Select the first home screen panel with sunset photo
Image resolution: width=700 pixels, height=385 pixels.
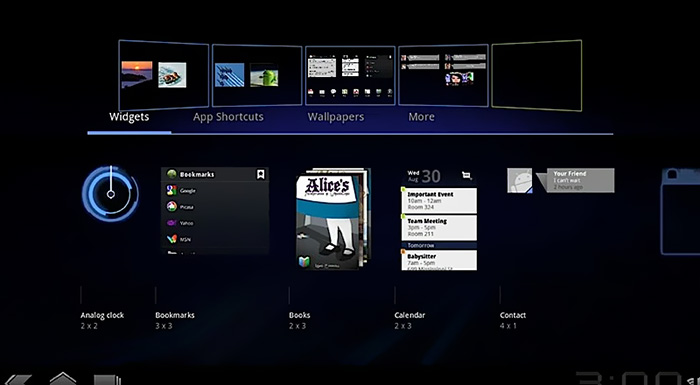163,75
